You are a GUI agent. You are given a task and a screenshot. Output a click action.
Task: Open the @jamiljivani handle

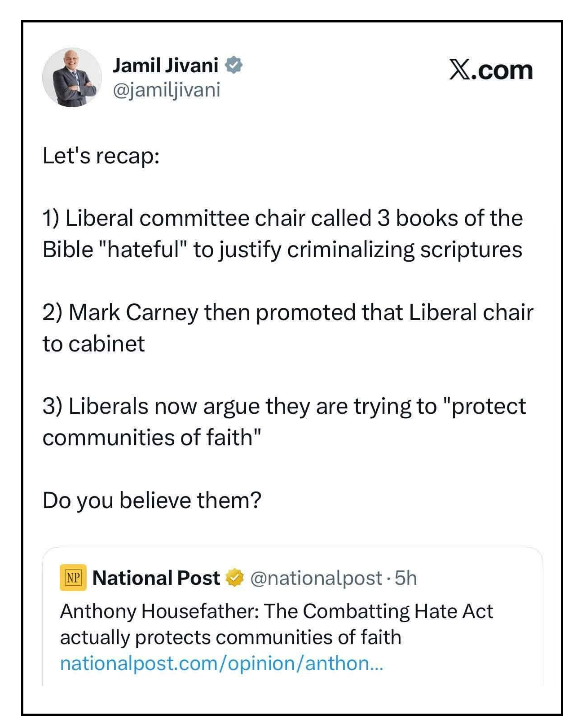pyautogui.click(x=166, y=90)
